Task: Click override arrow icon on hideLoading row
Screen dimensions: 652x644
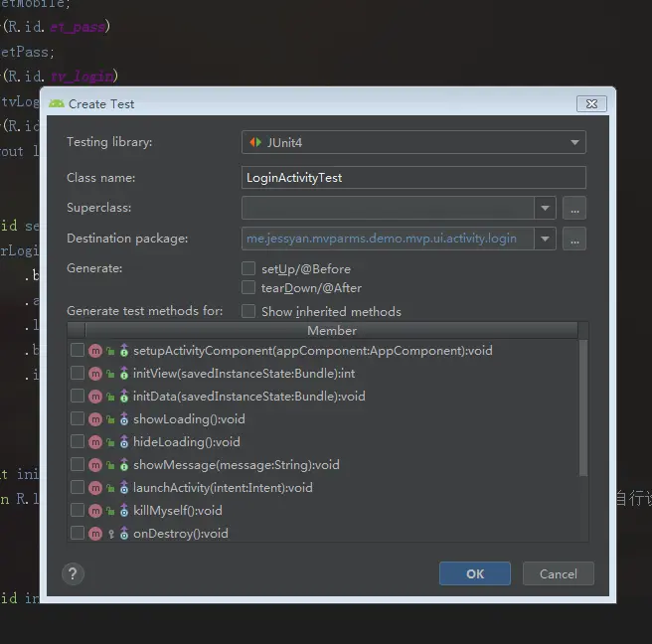Action: pos(124,442)
